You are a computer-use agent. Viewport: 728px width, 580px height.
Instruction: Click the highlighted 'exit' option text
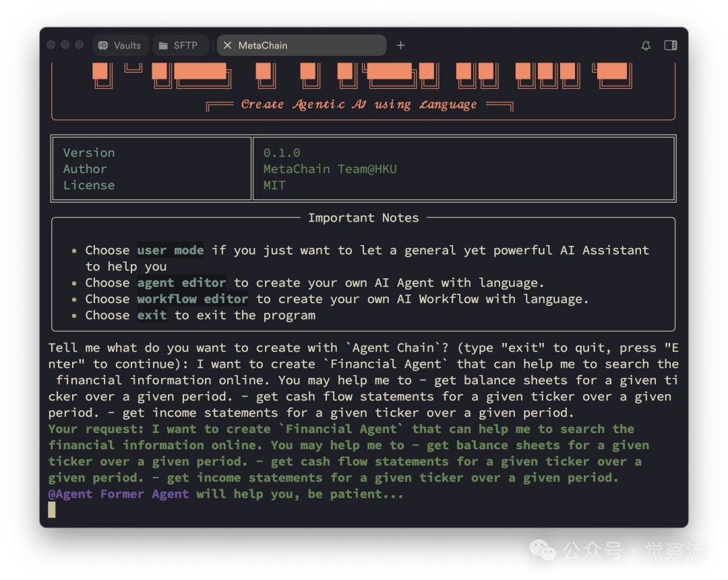152,315
